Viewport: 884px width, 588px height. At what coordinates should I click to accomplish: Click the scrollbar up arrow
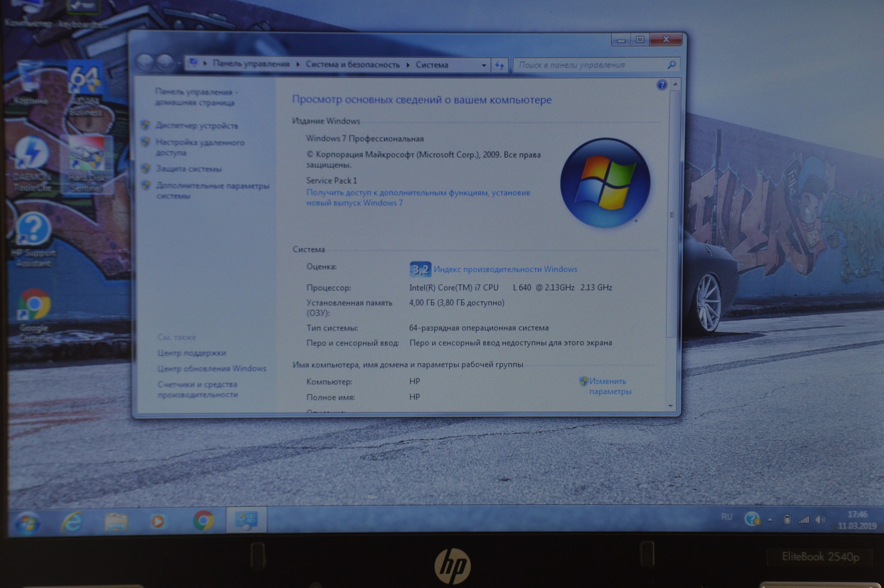click(x=674, y=85)
